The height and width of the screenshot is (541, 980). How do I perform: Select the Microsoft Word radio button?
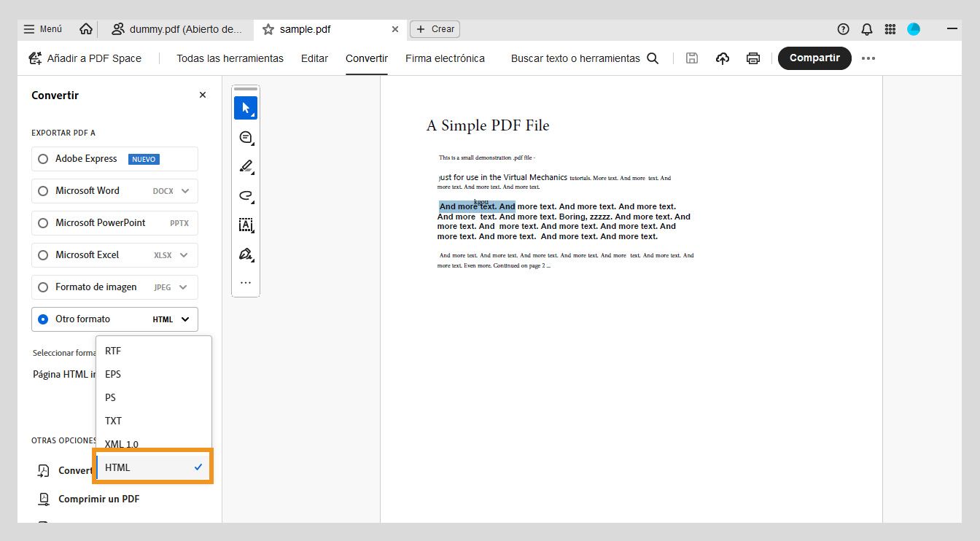[43, 191]
